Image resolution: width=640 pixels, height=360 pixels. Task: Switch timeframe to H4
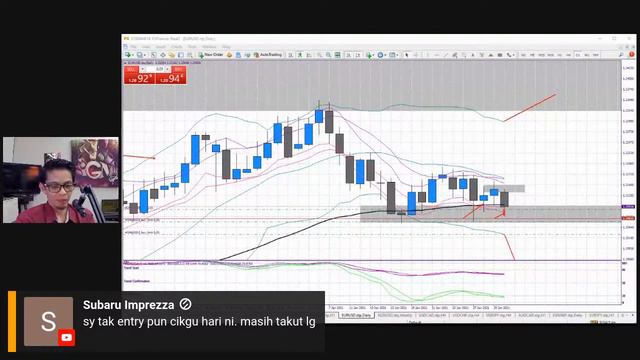[568, 55]
